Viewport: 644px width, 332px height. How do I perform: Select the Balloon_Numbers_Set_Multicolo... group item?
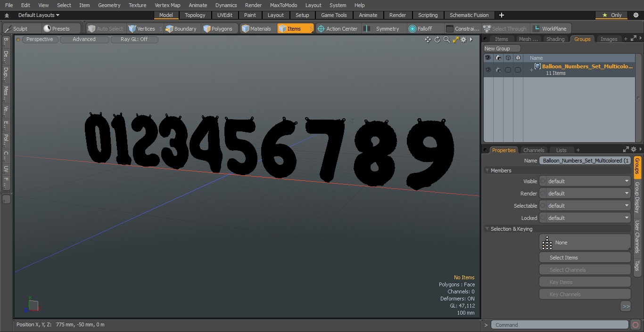587,66
